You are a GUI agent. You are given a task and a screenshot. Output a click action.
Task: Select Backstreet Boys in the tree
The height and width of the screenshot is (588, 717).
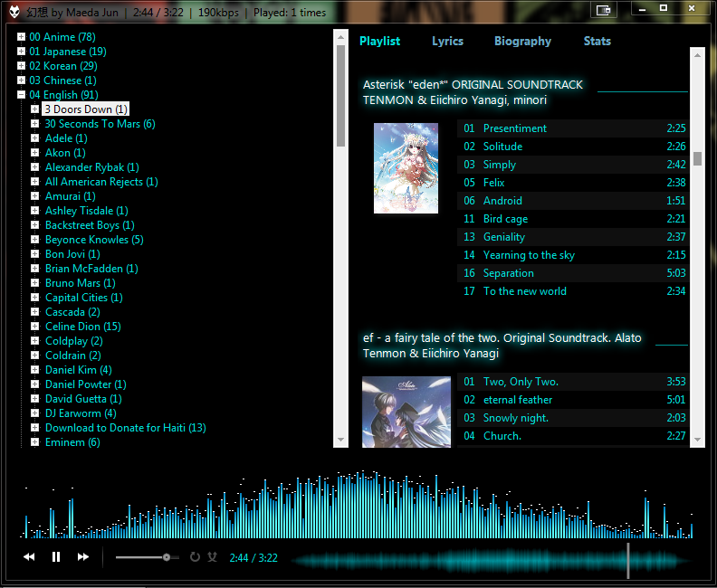click(x=90, y=225)
